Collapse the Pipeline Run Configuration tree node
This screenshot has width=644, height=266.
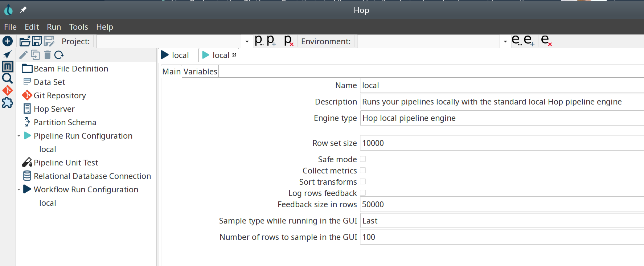click(x=19, y=136)
